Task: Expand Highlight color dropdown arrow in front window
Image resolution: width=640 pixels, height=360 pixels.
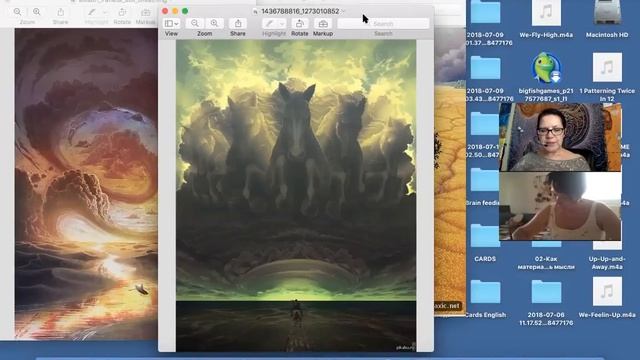Action: 281,24
